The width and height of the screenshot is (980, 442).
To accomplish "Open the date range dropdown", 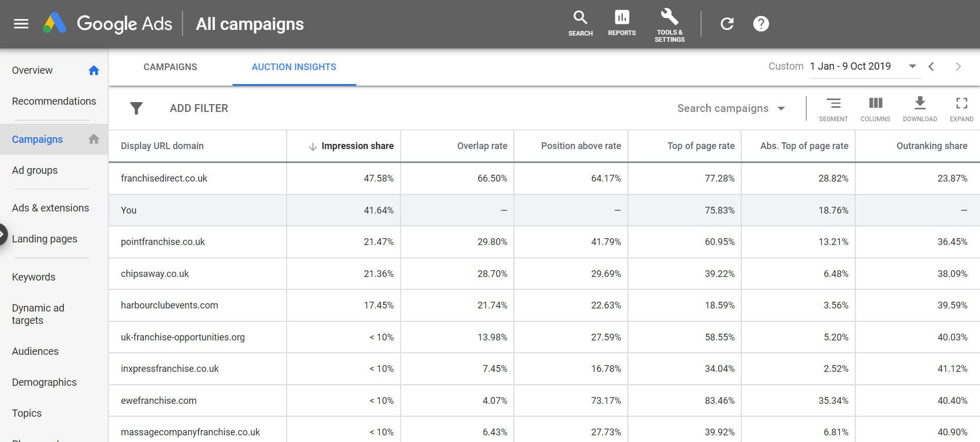I will pos(912,67).
